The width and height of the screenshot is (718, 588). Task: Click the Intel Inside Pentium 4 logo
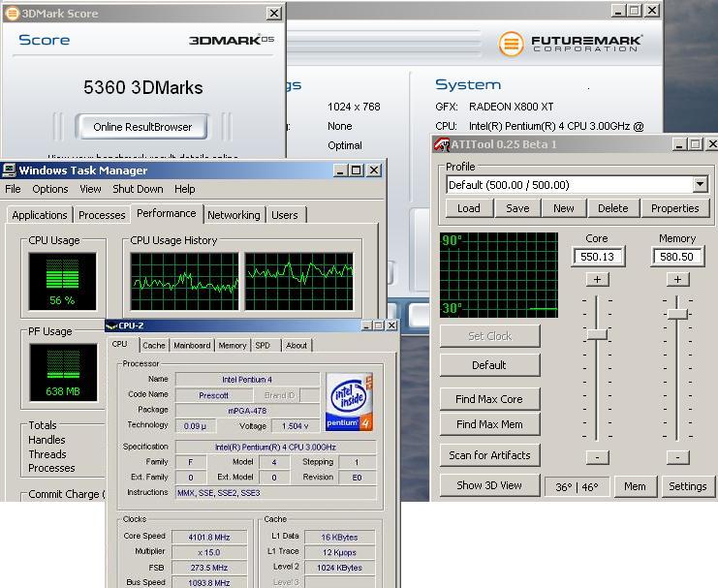(x=350, y=402)
